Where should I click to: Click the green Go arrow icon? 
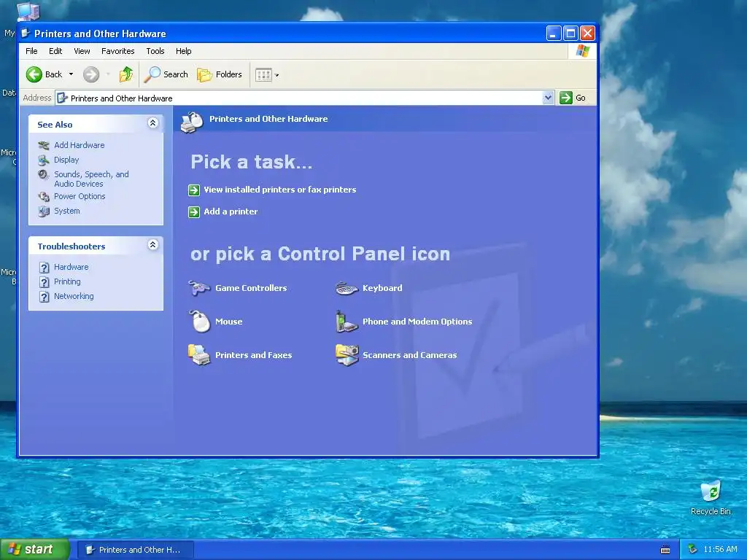pos(565,98)
